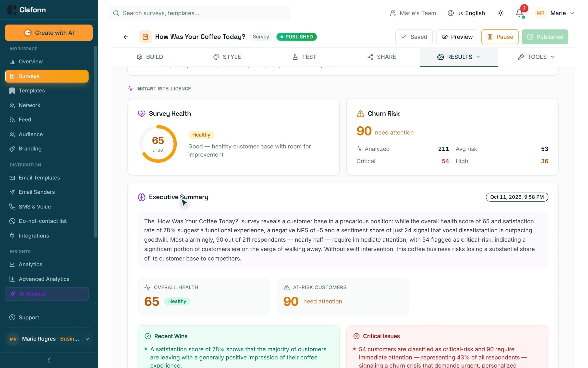
Task: Open Templates in the sidebar
Action: (47, 91)
